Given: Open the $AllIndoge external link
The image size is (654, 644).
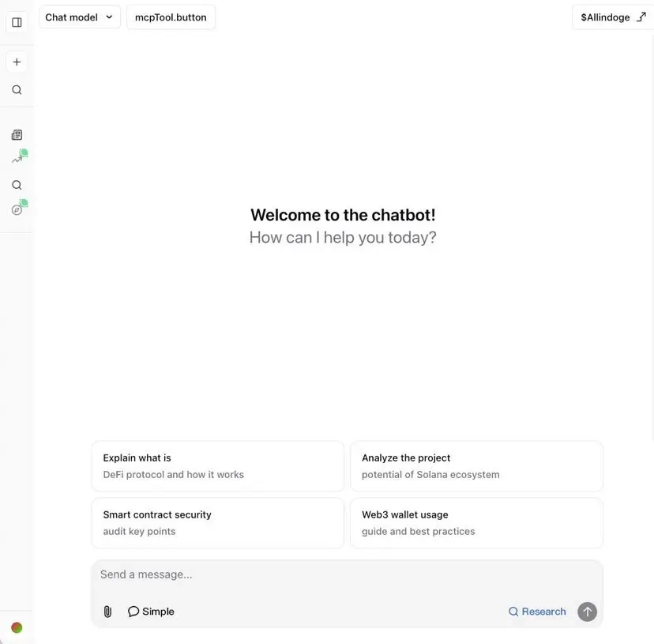Looking at the screenshot, I should [x=613, y=17].
